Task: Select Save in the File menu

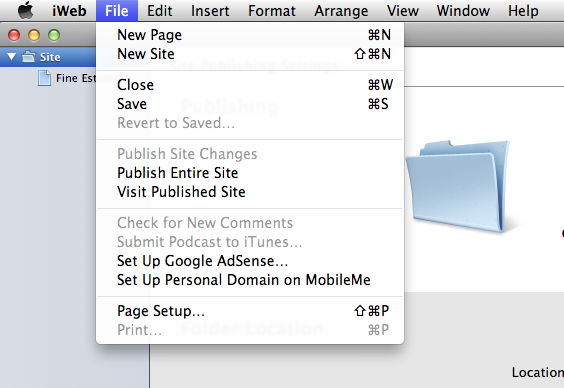Action: click(250, 104)
